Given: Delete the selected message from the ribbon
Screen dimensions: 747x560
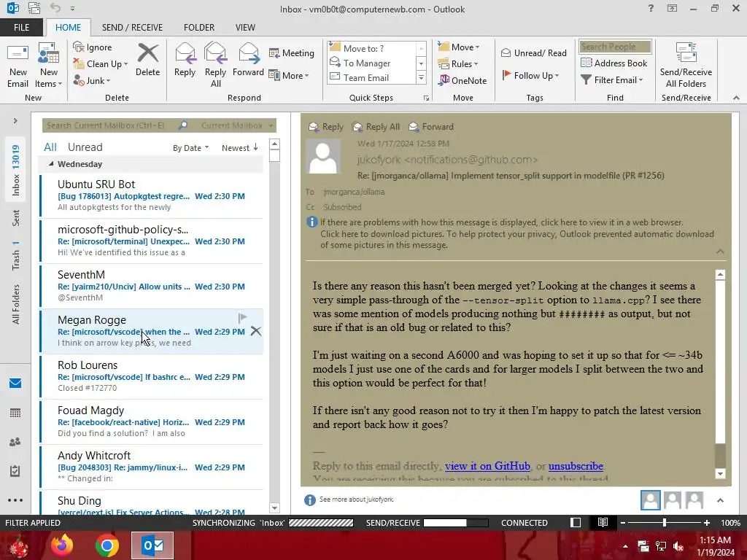Looking at the screenshot, I should [x=147, y=60].
